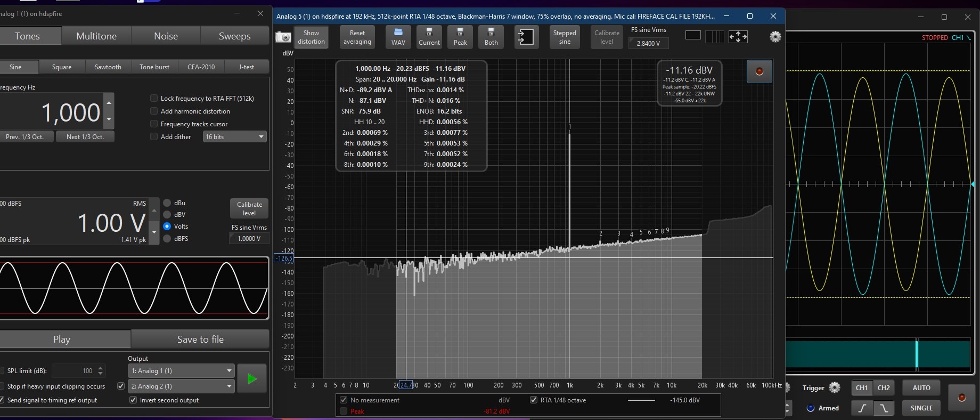Select Tone burst tab
Image resolution: width=980 pixels, height=420 pixels.
[x=154, y=67]
